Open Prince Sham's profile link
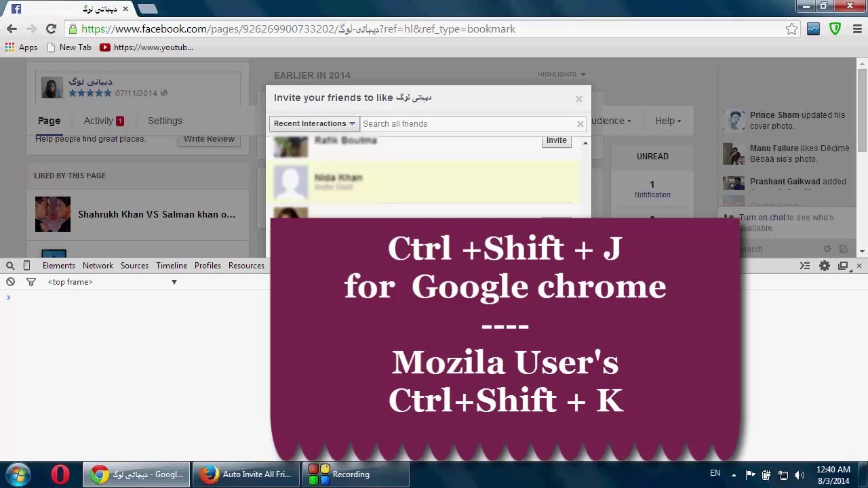Image resolution: width=868 pixels, height=488 pixels. tap(774, 115)
